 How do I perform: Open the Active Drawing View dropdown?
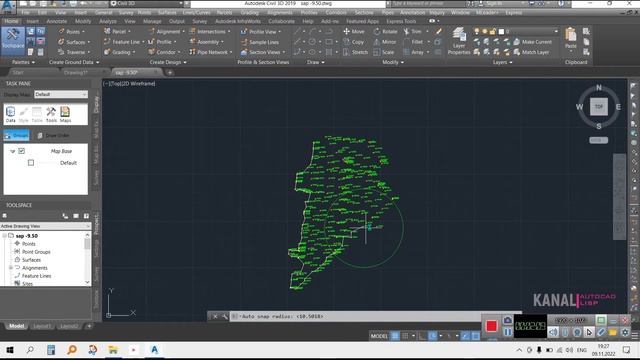(x=45, y=226)
